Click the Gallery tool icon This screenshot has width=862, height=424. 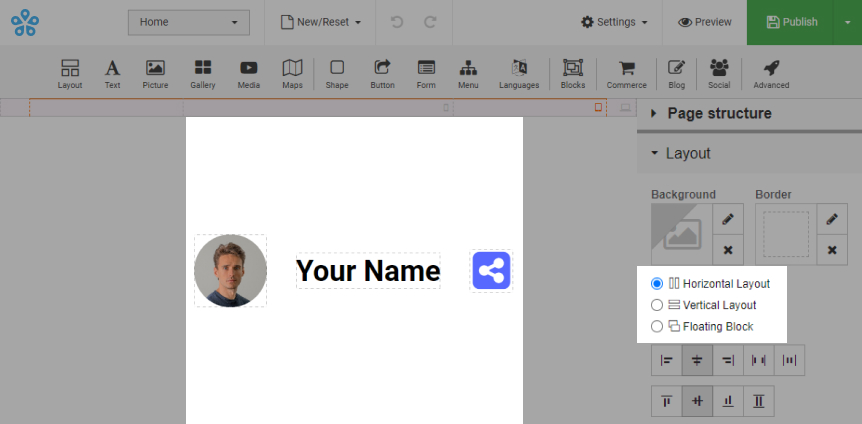203,68
